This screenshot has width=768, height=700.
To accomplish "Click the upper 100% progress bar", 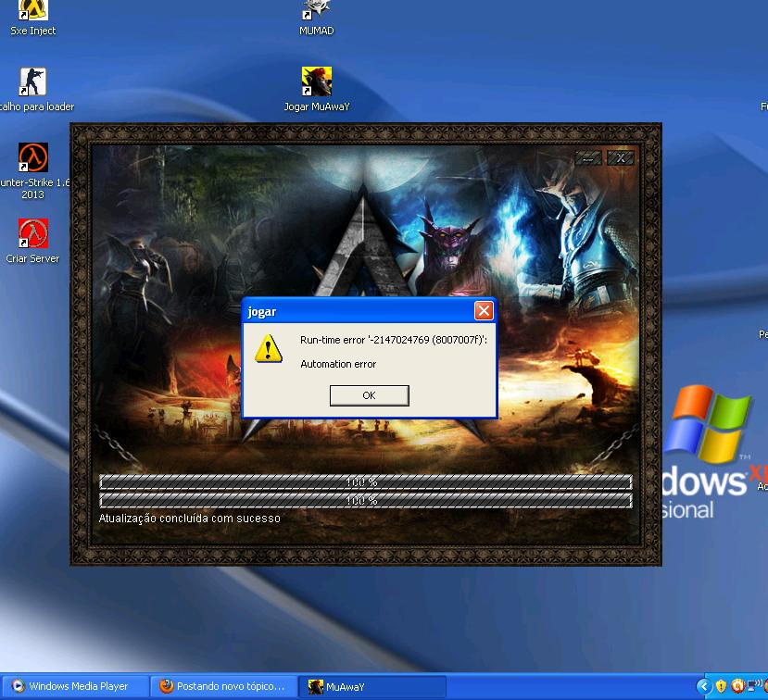I will click(x=365, y=482).
